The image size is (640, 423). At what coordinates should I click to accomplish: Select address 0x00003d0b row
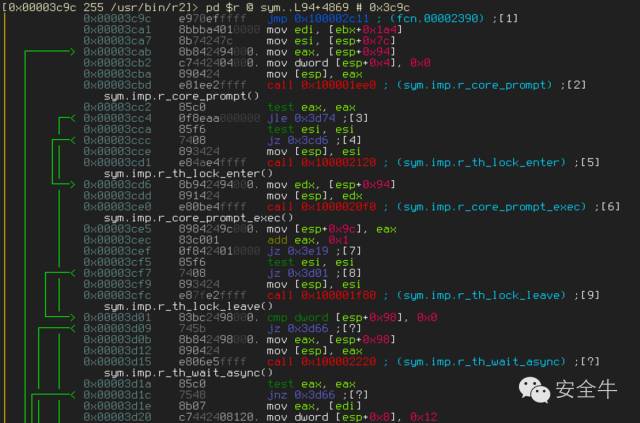(x=239, y=339)
